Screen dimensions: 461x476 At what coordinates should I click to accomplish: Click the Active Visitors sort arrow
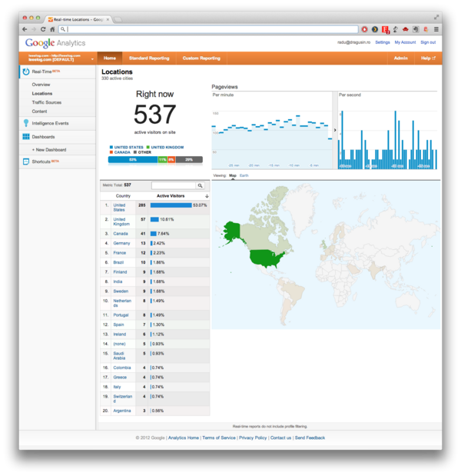coord(207,196)
